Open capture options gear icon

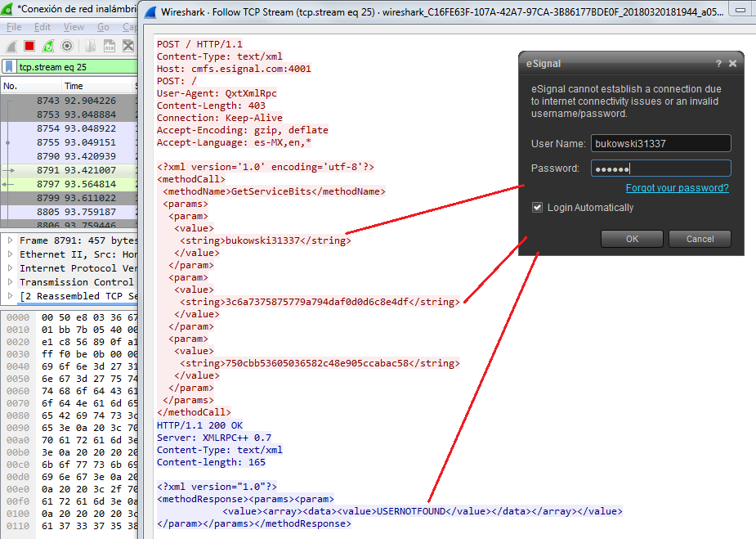(x=67, y=47)
